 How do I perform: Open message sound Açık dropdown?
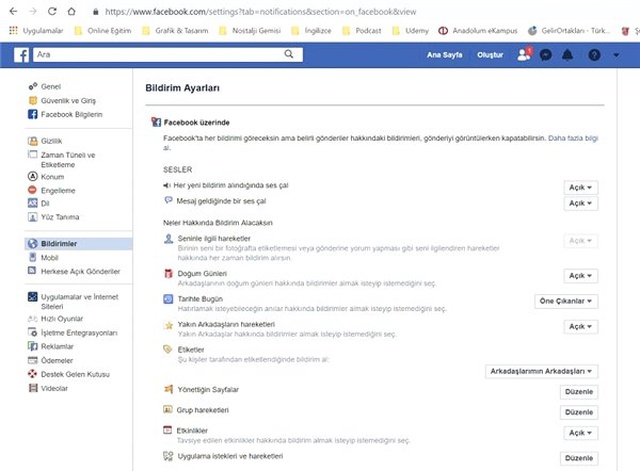tap(580, 203)
